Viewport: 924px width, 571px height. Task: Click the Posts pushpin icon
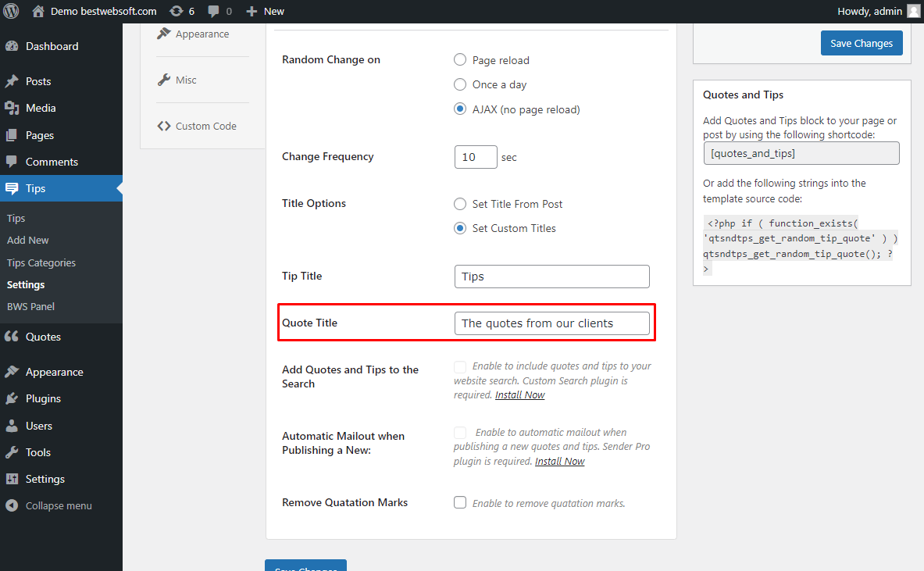(x=12, y=81)
